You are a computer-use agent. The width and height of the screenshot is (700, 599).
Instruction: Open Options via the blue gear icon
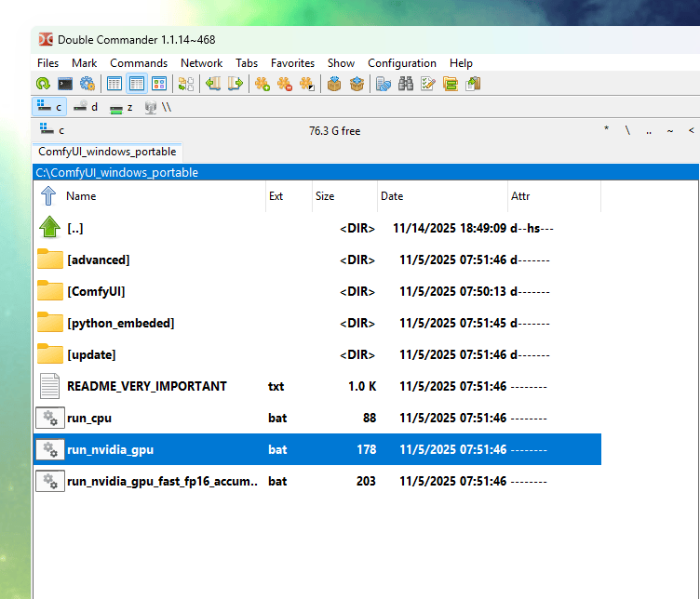pos(87,84)
